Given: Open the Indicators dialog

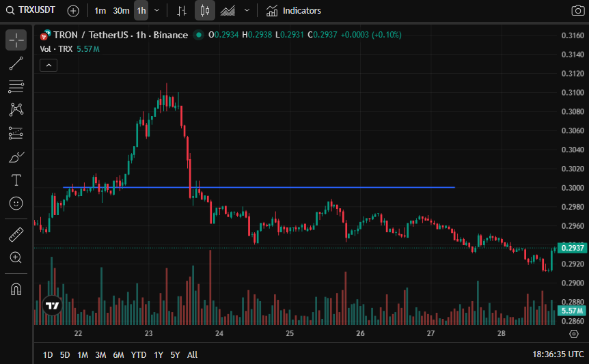Looking at the screenshot, I should tap(294, 11).
